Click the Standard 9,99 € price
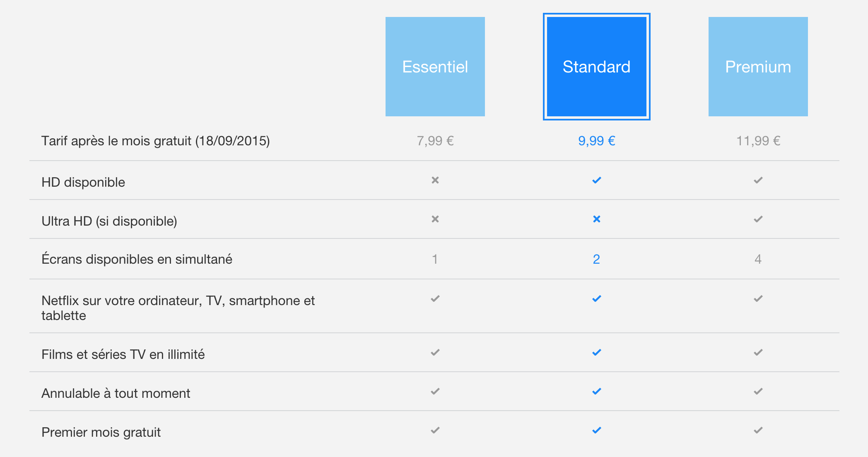Viewport: 868px width, 457px height. click(596, 141)
